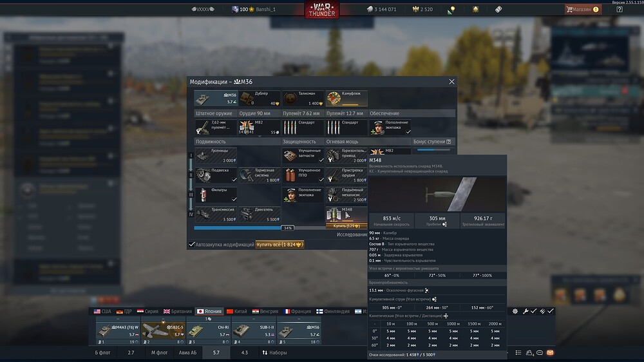Image resolution: width=644 pixels, height=362 pixels.
Task: Switch to the Британия nation tab
Action: click(x=178, y=311)
